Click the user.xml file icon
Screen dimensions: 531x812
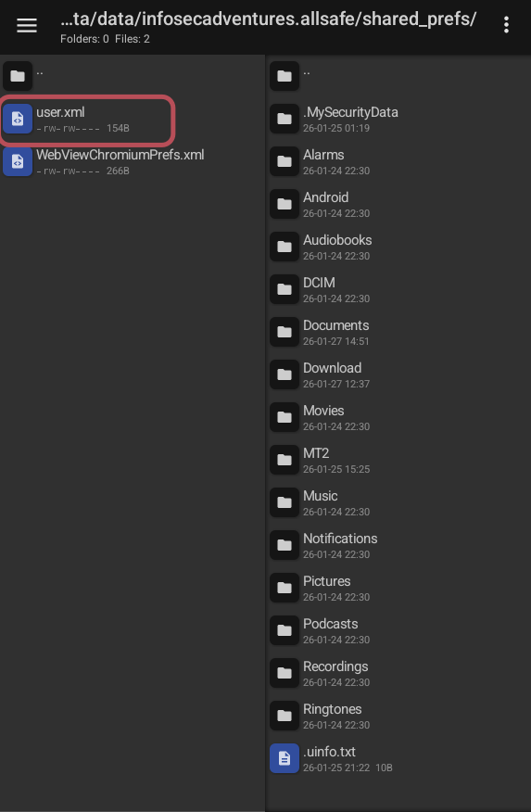pyautogui.click(x=18, y=119)
